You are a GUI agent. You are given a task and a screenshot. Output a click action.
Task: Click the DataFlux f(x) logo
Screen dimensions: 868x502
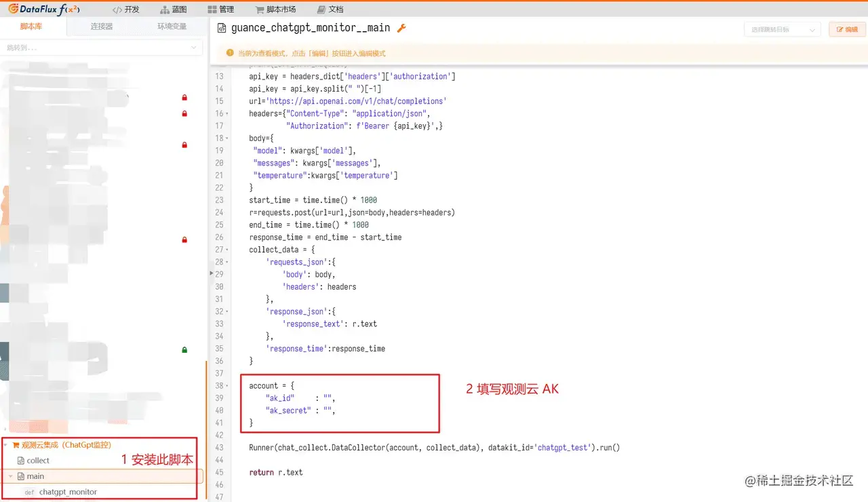[x=43, y=9]
